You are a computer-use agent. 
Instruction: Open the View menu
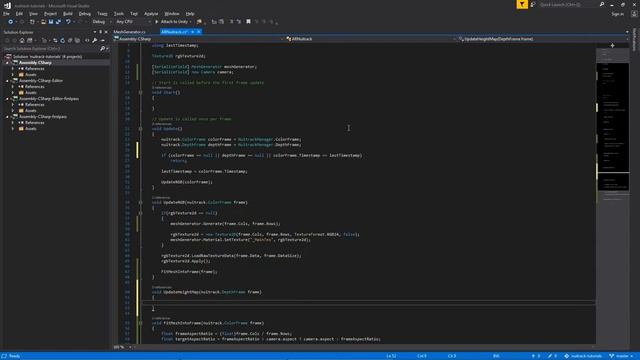click(x=33, y=13)
